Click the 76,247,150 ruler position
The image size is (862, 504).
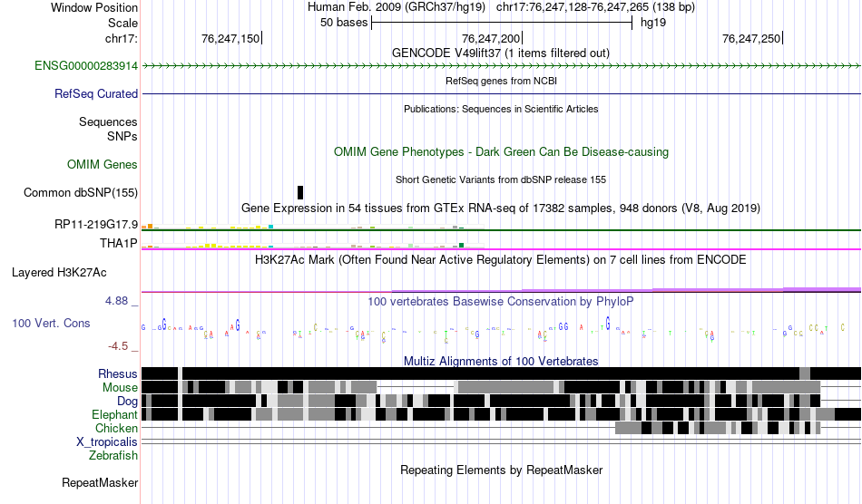(x=230, y=38)
